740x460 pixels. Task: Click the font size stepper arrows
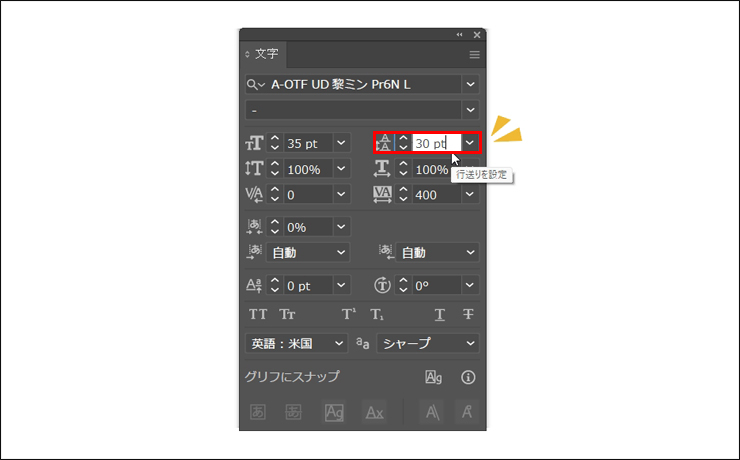(275, 143)
